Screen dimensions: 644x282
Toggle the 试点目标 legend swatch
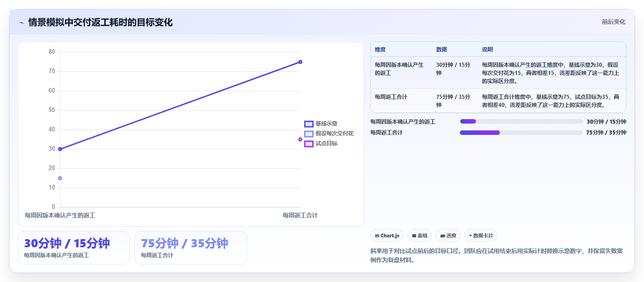pyautogui.click(x=309, y=143)
